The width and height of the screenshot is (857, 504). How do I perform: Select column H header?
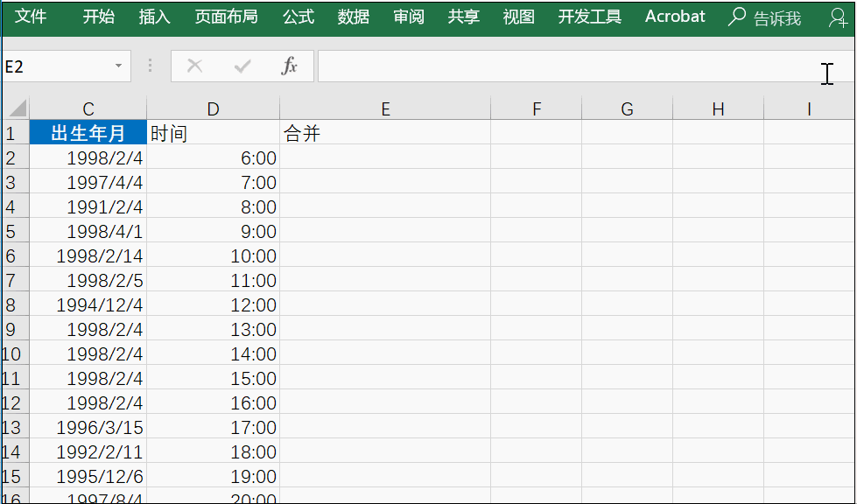(x=718, y=108)
